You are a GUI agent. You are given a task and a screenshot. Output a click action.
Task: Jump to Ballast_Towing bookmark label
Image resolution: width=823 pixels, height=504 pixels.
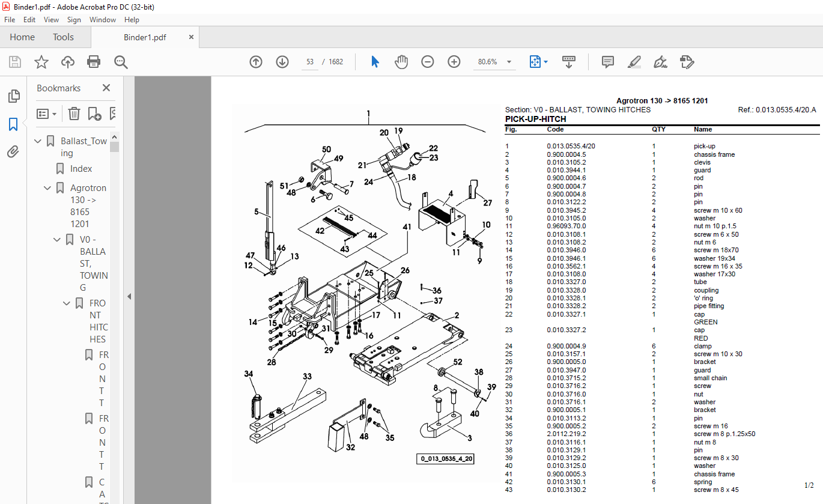pos(84,147)
